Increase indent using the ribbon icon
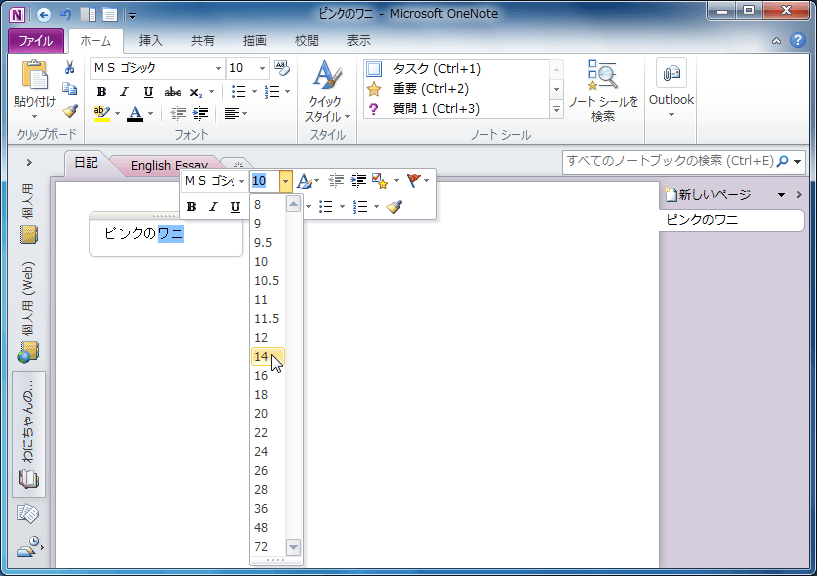 (x=201, y=113)
